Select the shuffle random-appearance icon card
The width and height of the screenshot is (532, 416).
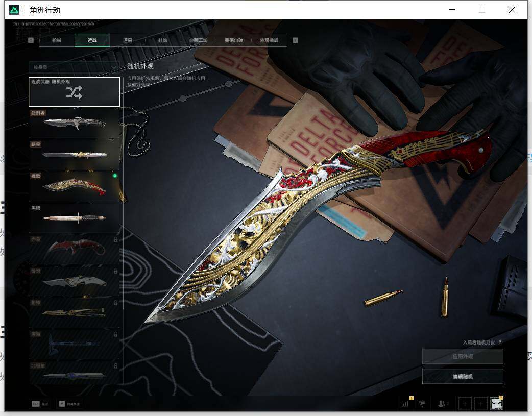coord(75,92)
